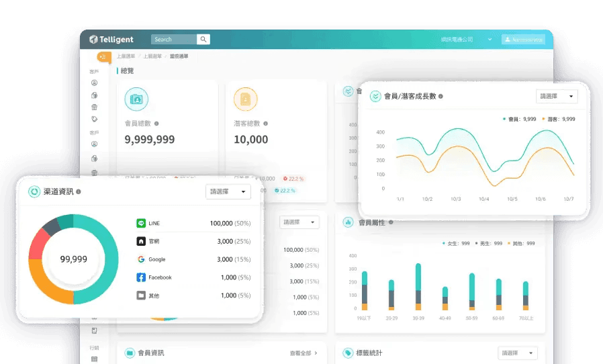The image size is (603, 364).
Task: Click the 10,000 prospect total value
Action: click(x=250, y=139)
